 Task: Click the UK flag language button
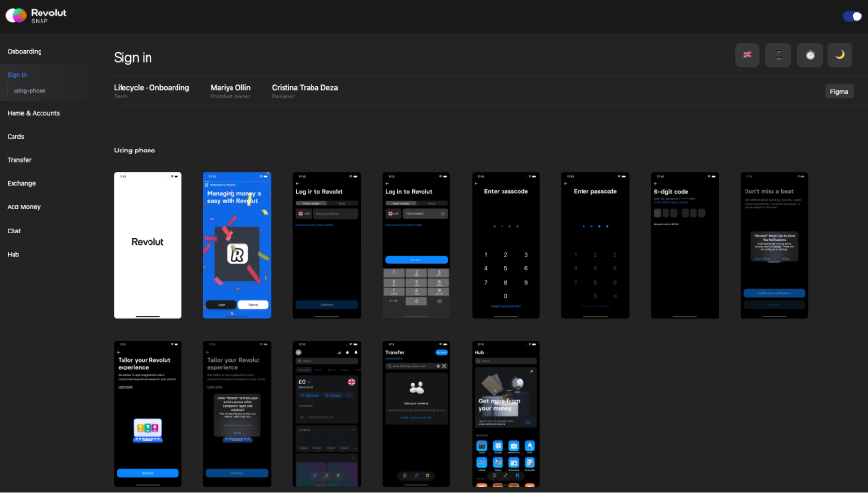(746, 55)
